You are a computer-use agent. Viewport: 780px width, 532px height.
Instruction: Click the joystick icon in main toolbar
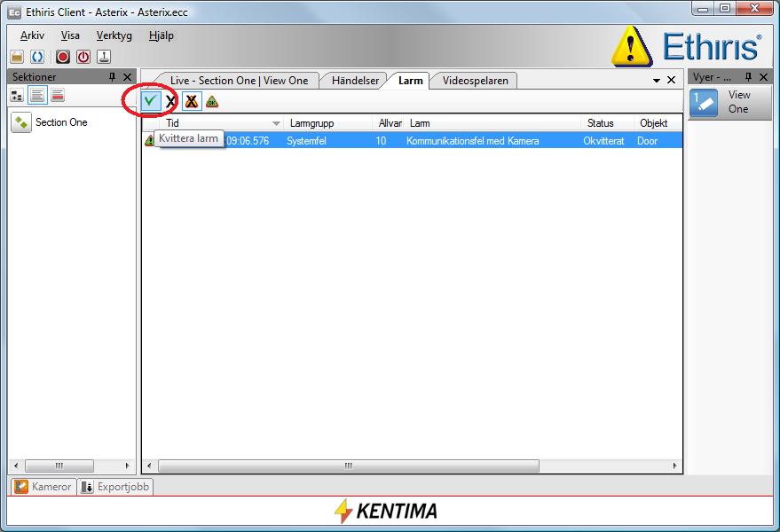point(104,57)
